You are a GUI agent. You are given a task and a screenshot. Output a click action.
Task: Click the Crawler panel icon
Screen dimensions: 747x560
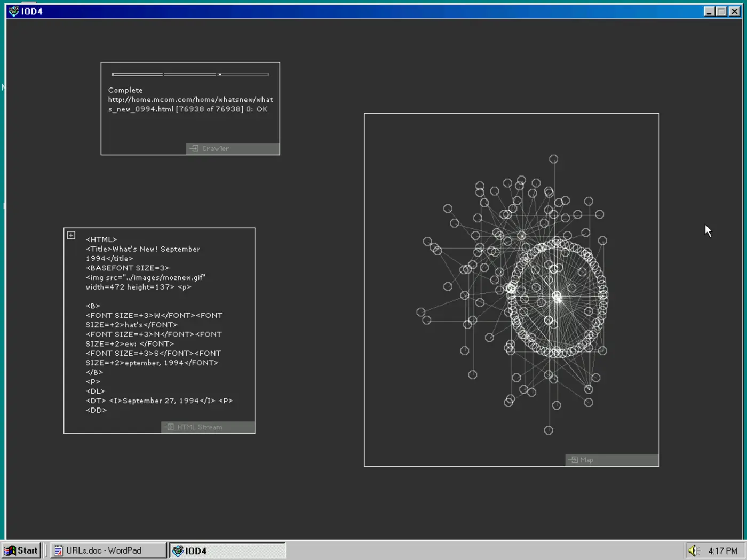click(x=194, y=148)
